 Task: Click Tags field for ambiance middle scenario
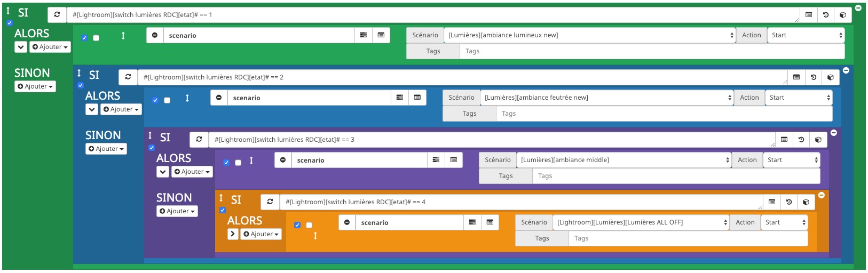click(676, 176)
